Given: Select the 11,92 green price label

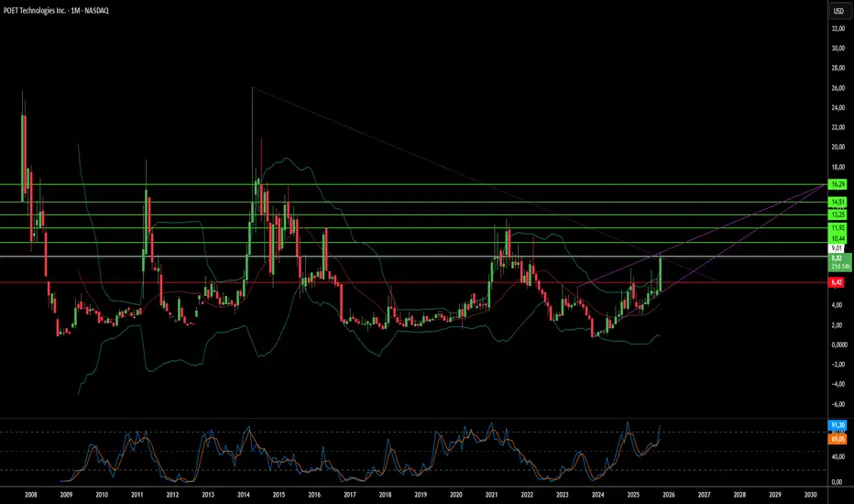Looking at the screenshot, I should (x=838, y=228).
